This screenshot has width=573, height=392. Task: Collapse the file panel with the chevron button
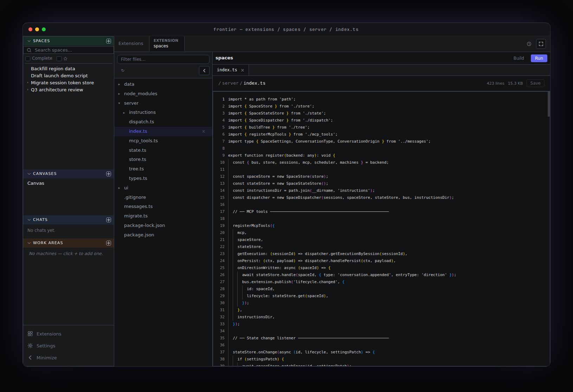click(204, 71)
